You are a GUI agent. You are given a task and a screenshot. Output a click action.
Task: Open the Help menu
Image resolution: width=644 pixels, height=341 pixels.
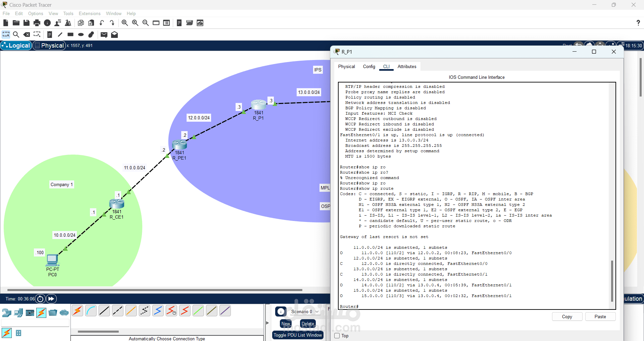coord(131,13)
